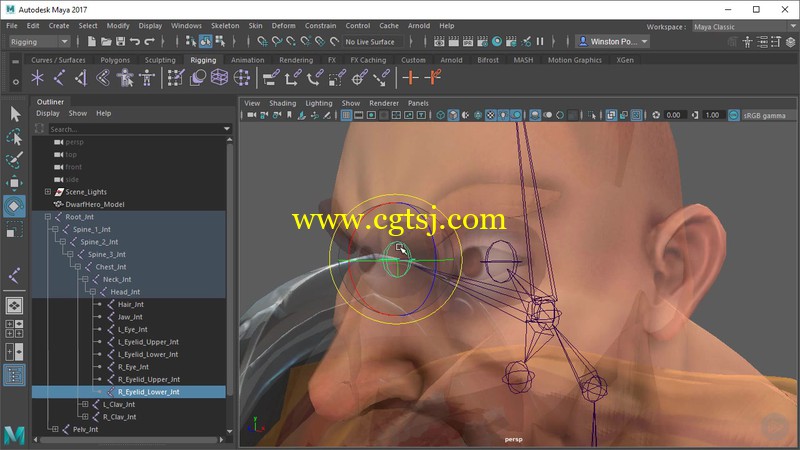
Task: Choose the Select tool arrow
Action: click(x=15, y=113)
